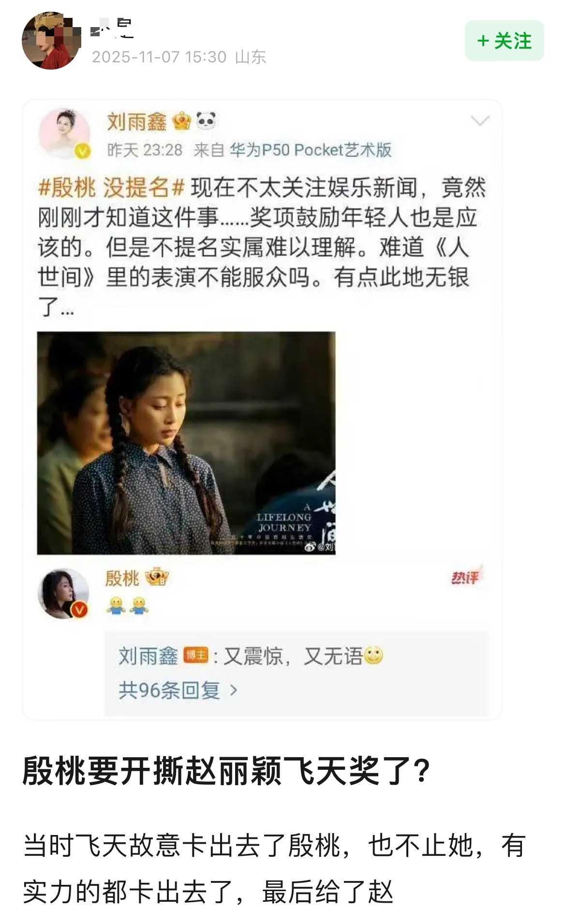Tap the 博主 tag in the reply
566x924 pixels.
click(196, 656)
